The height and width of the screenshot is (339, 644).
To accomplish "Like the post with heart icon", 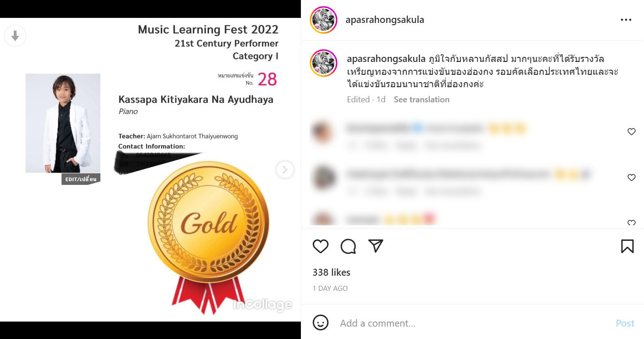I will [x=320, y=246].
